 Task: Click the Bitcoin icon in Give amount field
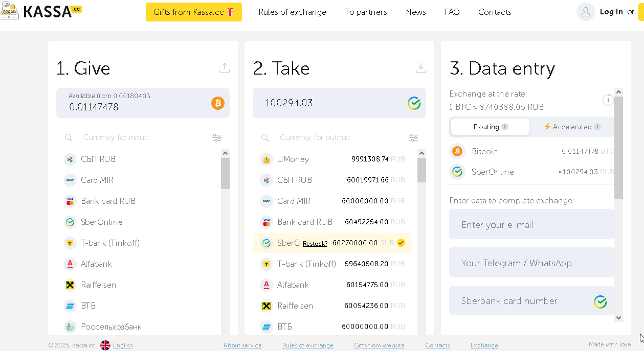(x=218, y=103)
